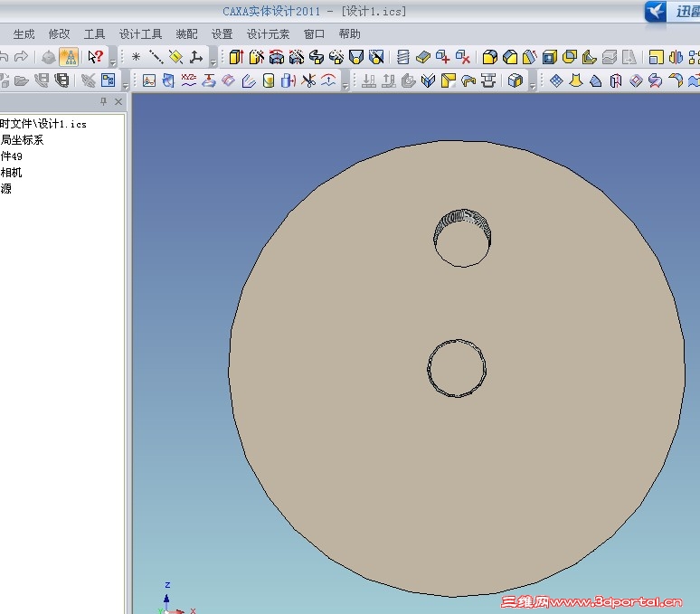The height and width of the screenshot is (614, 700).
Task: Select the Chamfer edges icon
Action: tap(510, 57)
